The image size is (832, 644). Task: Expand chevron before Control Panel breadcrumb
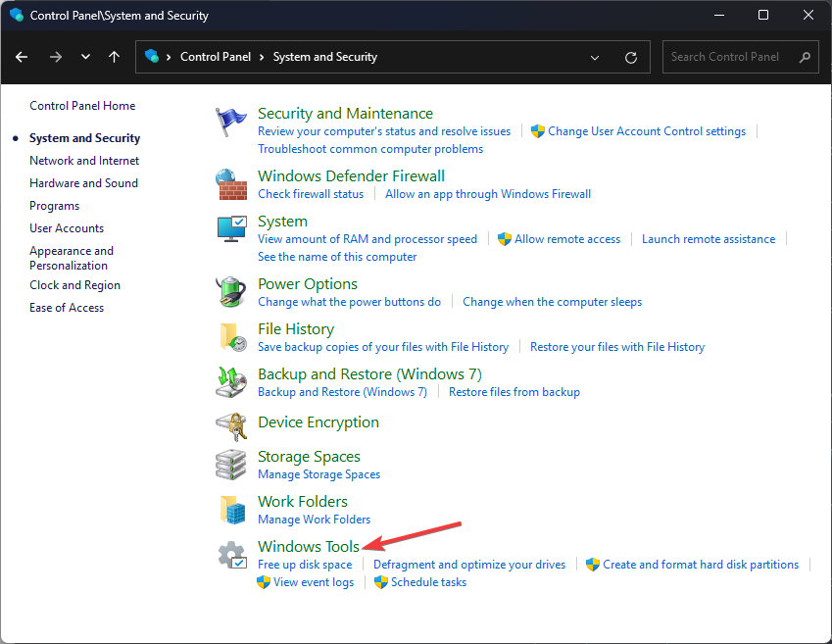click(x=169, y=57)
